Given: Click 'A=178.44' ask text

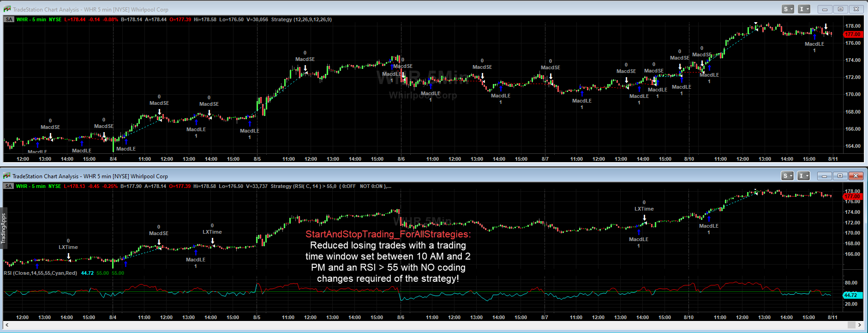Looking at the screenshot, I should coord(156,19).
